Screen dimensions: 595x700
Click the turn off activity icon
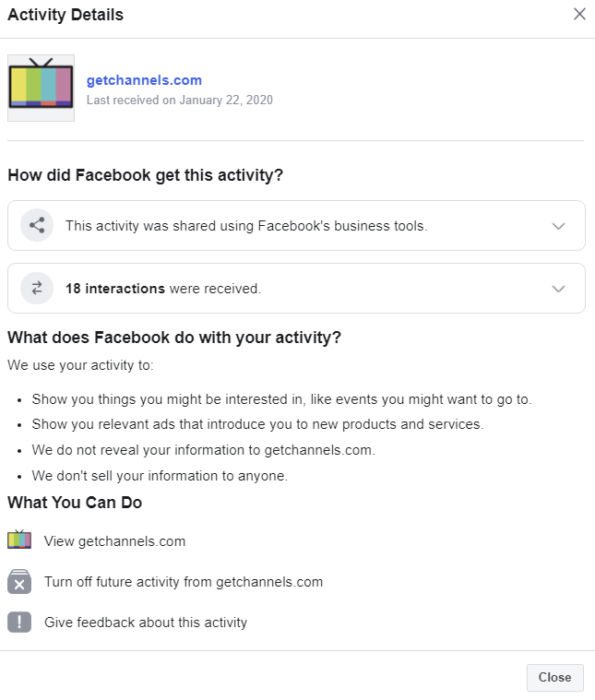[x=19, y=582]
